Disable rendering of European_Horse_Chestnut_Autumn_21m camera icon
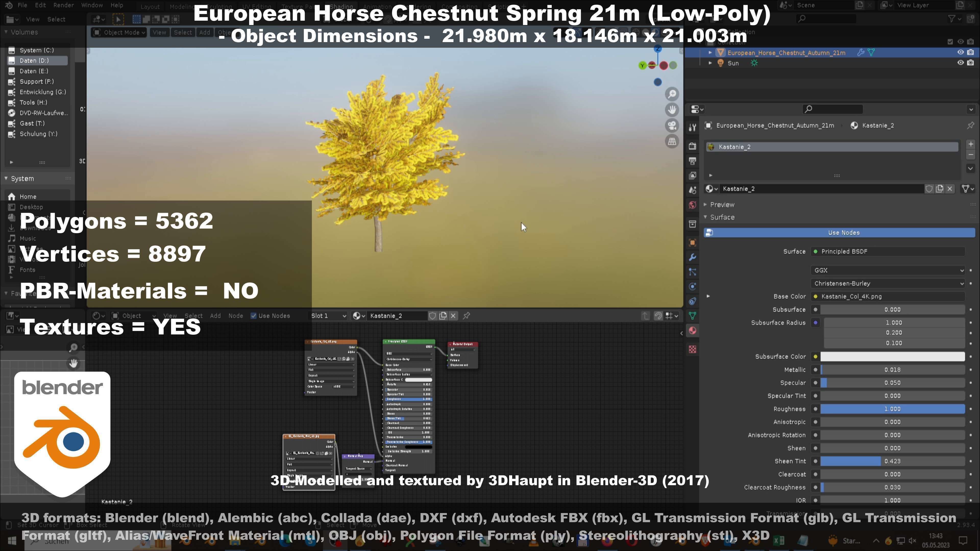980x551 pixels. click(971, 53)
